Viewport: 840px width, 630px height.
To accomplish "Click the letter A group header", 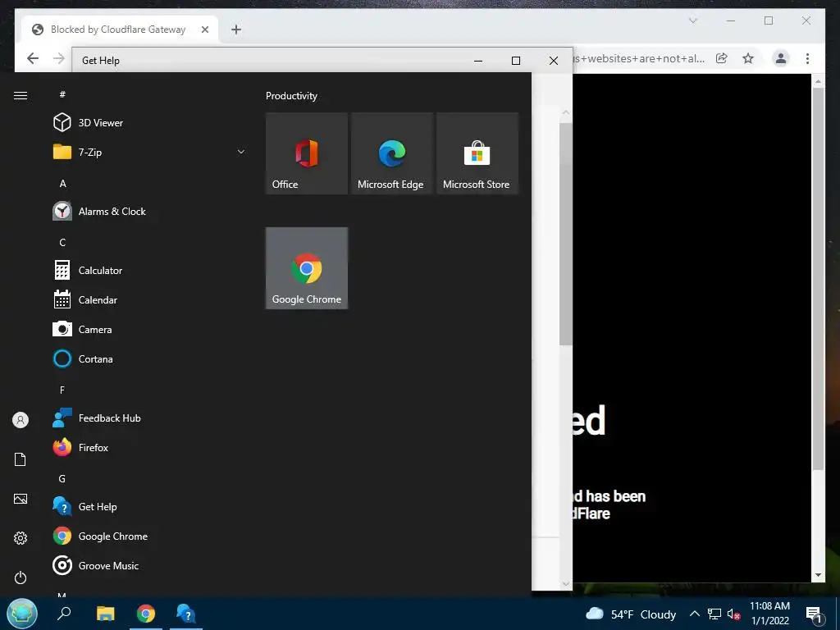I will [62, 183].
